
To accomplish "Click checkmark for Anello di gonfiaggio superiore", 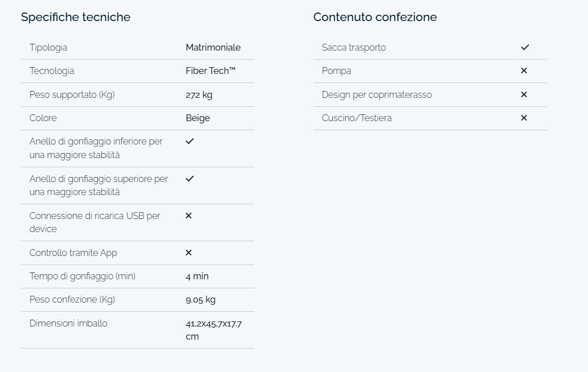I will (190, 179).
